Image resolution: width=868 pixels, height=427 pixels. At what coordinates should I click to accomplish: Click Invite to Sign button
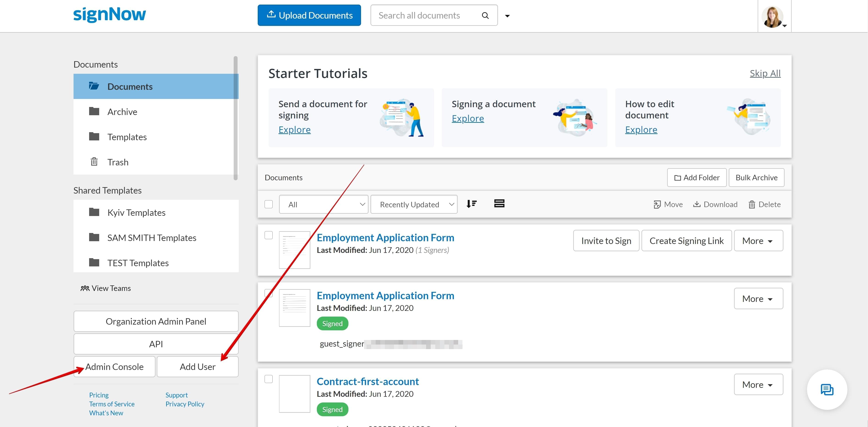pyautogui.click(x=606, y=241)
